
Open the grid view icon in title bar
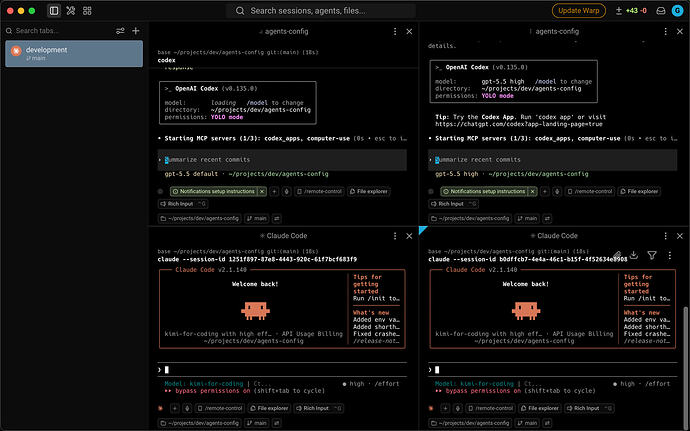tap(87, 11)
